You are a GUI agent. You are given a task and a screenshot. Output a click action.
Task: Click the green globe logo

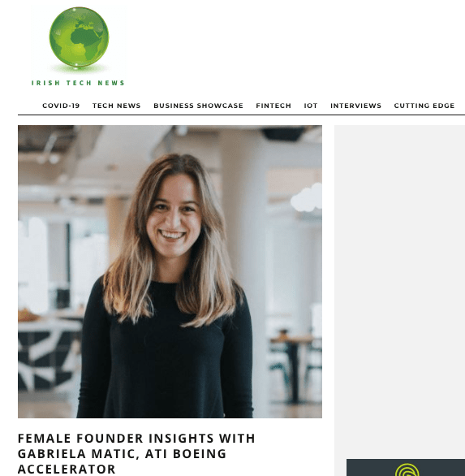79,37
